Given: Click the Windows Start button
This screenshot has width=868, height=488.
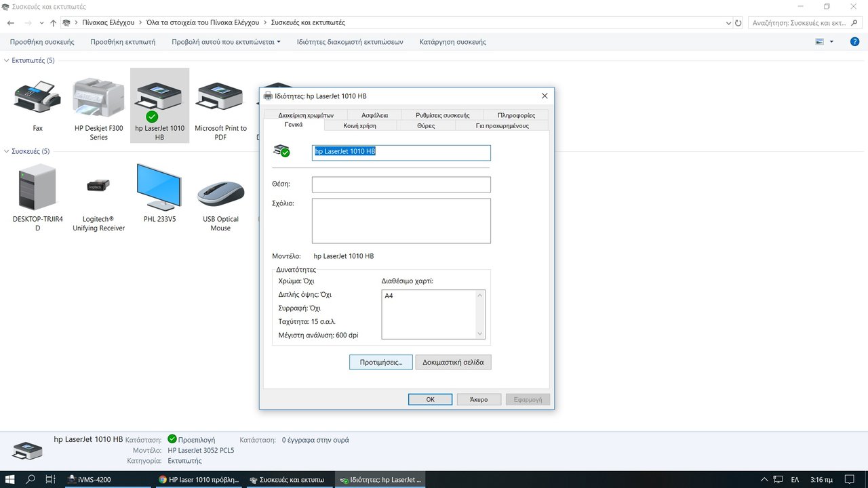Looking at the screenshot, I should tap(11, 479).
